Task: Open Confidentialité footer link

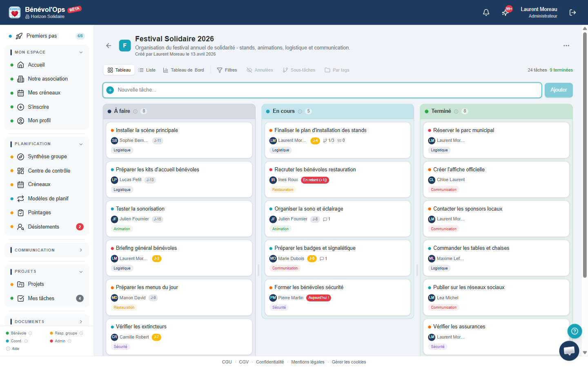Action: (270, 362)
